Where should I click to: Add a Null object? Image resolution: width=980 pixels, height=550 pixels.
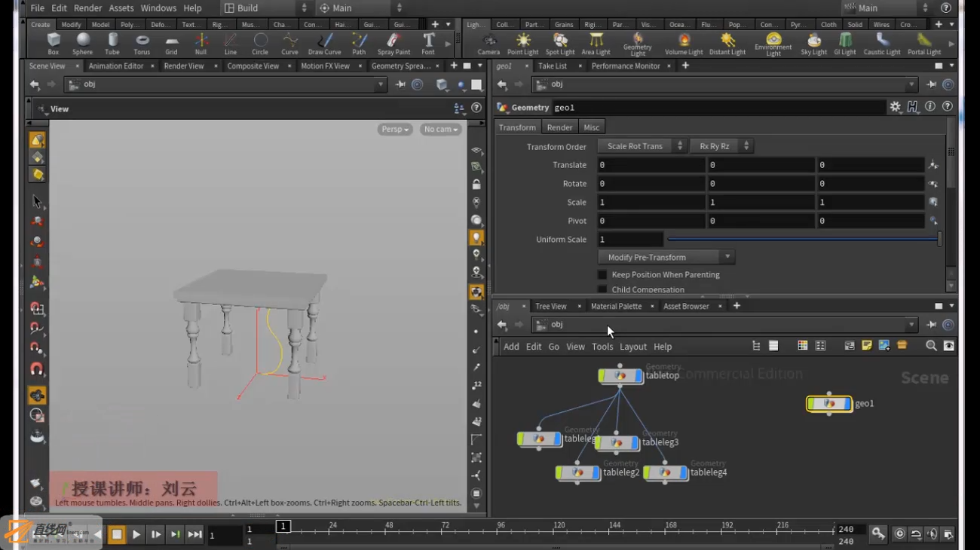pos(201,44)
